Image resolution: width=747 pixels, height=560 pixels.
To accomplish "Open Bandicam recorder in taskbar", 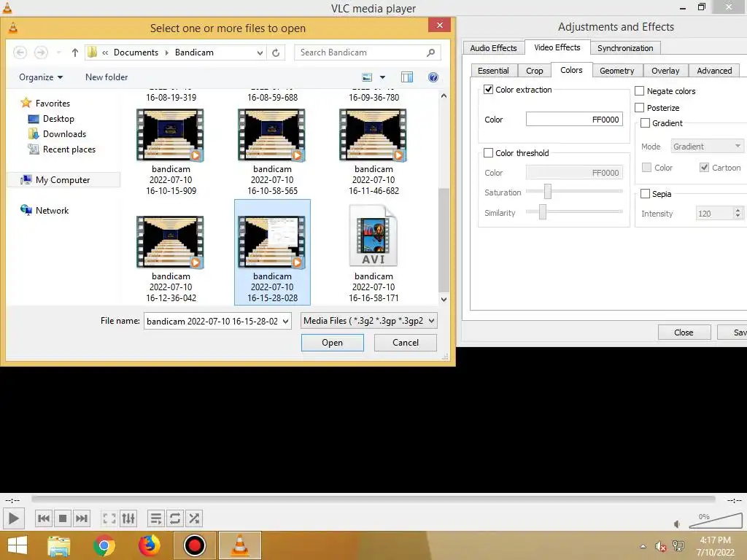I will [194, 545].
